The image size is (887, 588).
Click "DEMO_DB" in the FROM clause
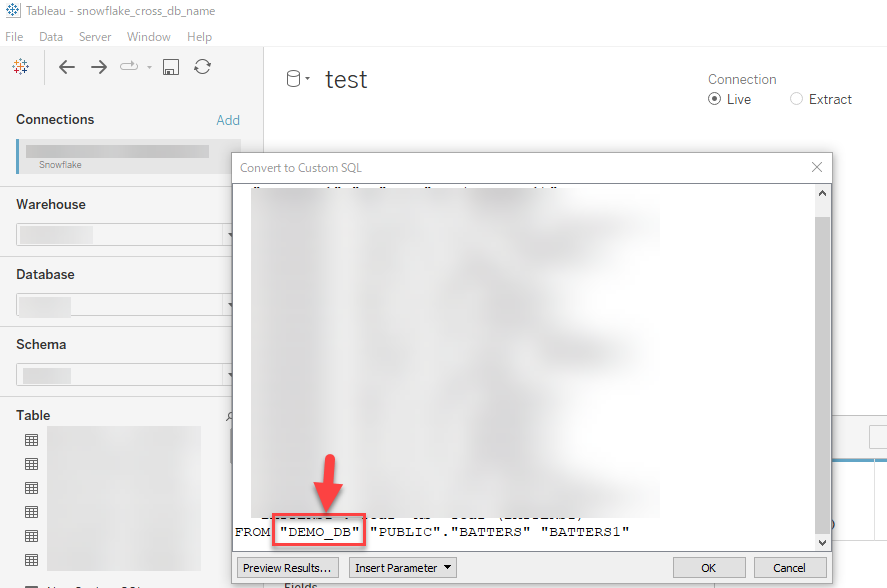(x=320, y=532)
